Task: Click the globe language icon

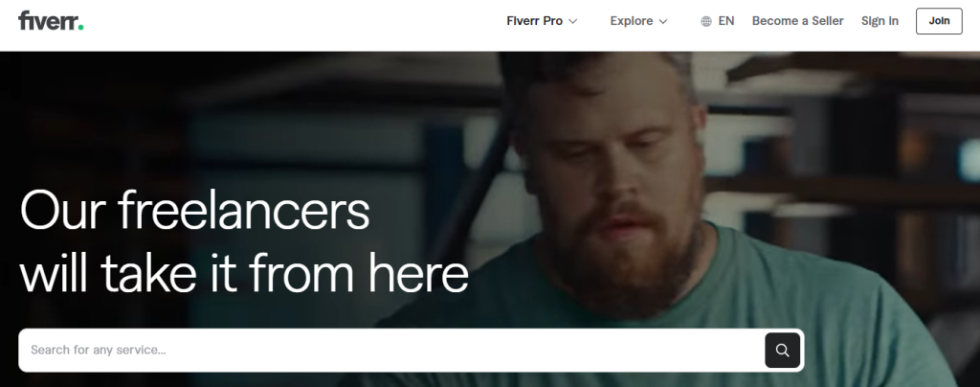Action: [706, 21]
